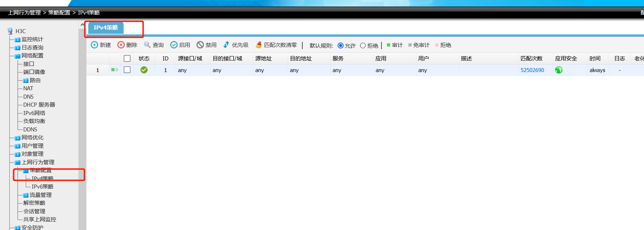The height and width of the screenshot is (230, 644).
Task: Click the 匹配次数 column header
Action: [x=532, y=59]
